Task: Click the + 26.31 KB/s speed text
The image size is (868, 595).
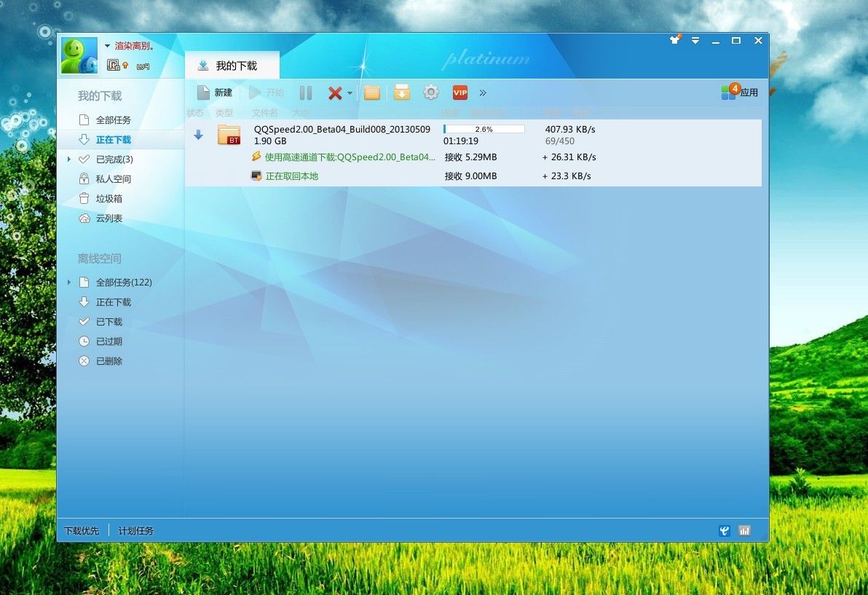Action: tap(569, 157)
